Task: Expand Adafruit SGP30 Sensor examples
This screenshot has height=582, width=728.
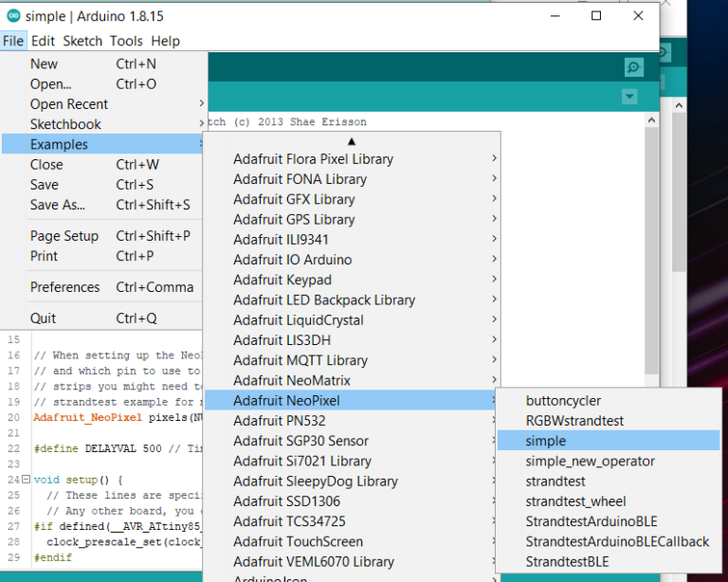Action: [352, 441]
